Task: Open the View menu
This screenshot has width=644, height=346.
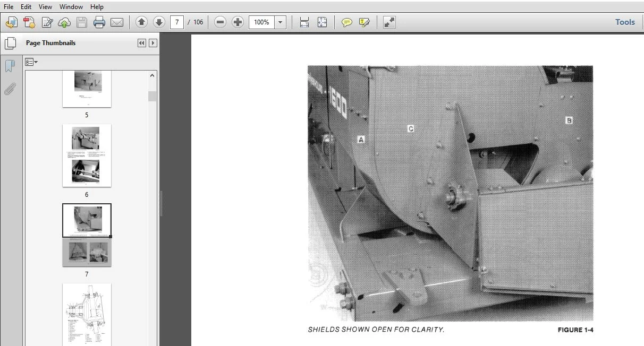Action: [46, 7]
